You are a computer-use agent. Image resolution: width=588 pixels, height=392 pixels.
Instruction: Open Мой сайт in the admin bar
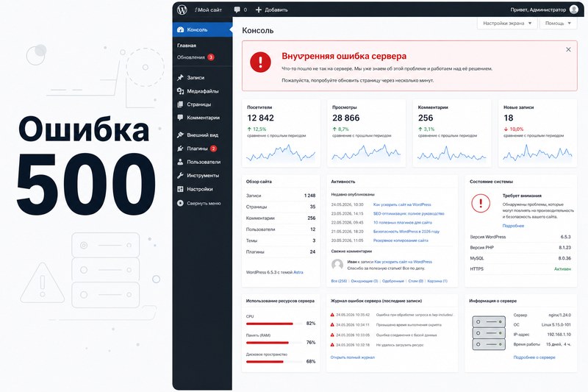coord(208,10)
